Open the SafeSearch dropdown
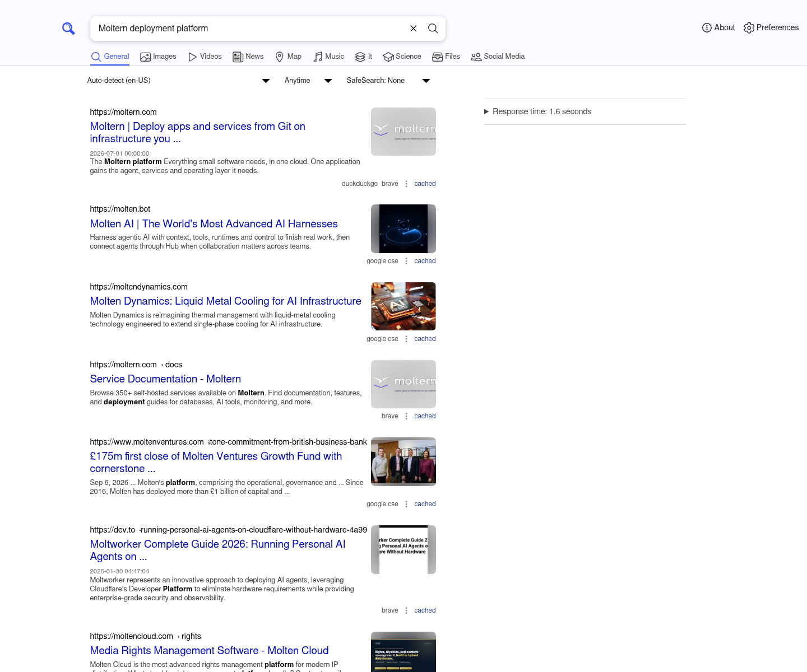The image size is (807, 672). (388, 81)
